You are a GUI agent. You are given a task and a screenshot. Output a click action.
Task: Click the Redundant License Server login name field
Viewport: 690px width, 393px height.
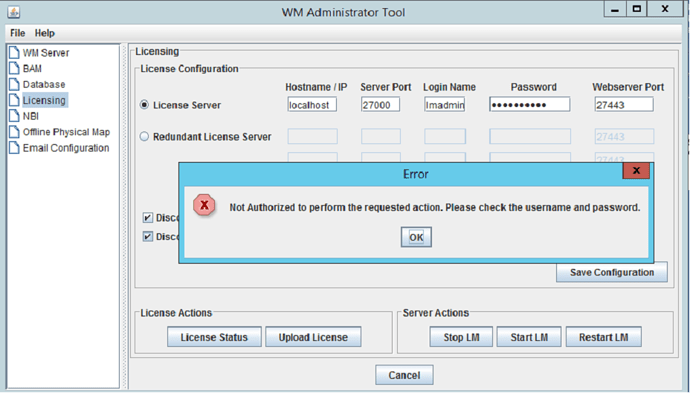[445, 136]
